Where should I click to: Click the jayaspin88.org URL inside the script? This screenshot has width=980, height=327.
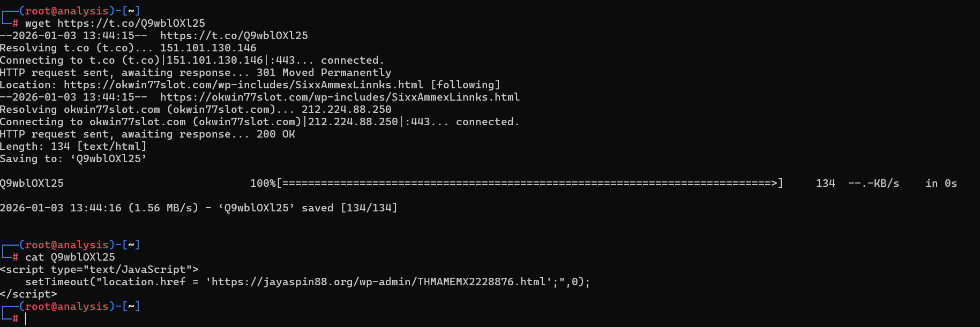coord(378,282)
